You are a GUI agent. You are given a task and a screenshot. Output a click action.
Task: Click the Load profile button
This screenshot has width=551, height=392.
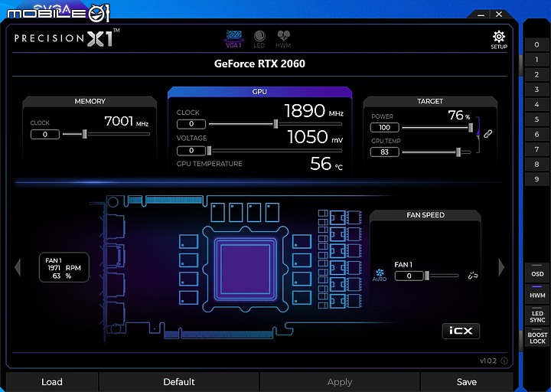tap(52, 382)
